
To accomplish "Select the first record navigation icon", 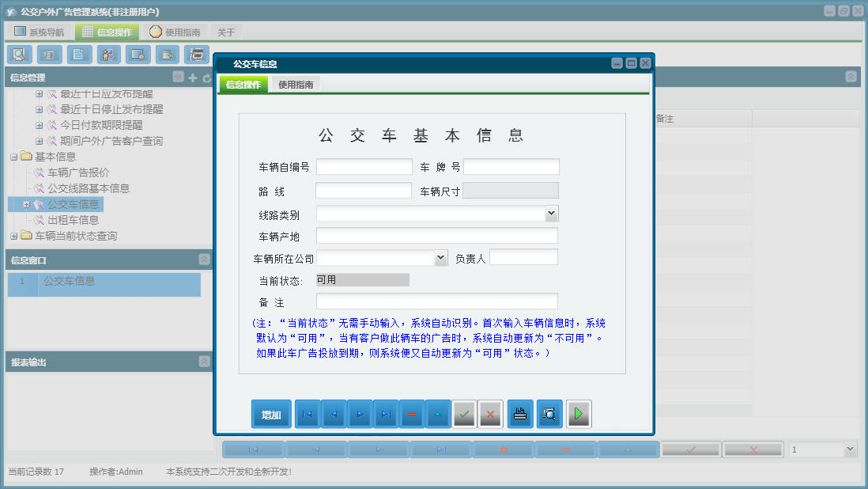I will (x=307, y=414).
